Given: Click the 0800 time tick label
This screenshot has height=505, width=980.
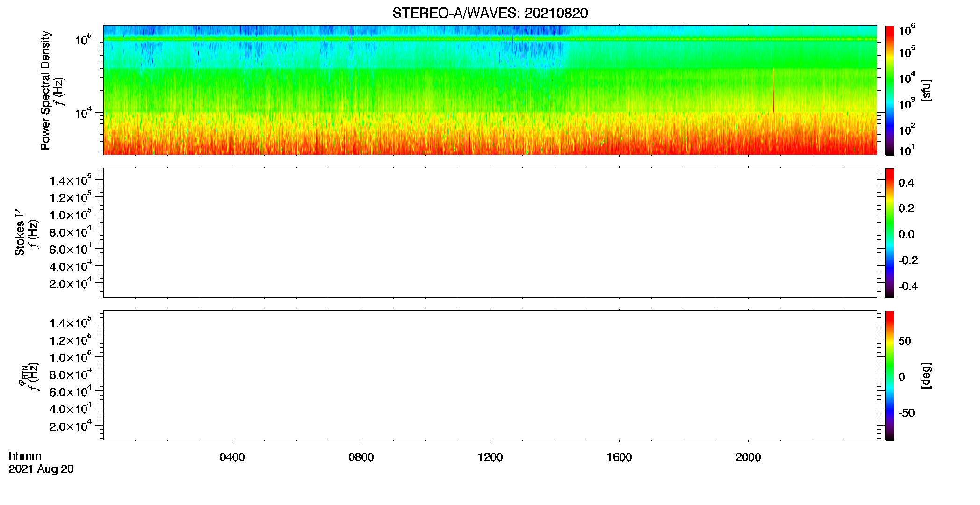Looking at the screenshot, I should point(361,457).
